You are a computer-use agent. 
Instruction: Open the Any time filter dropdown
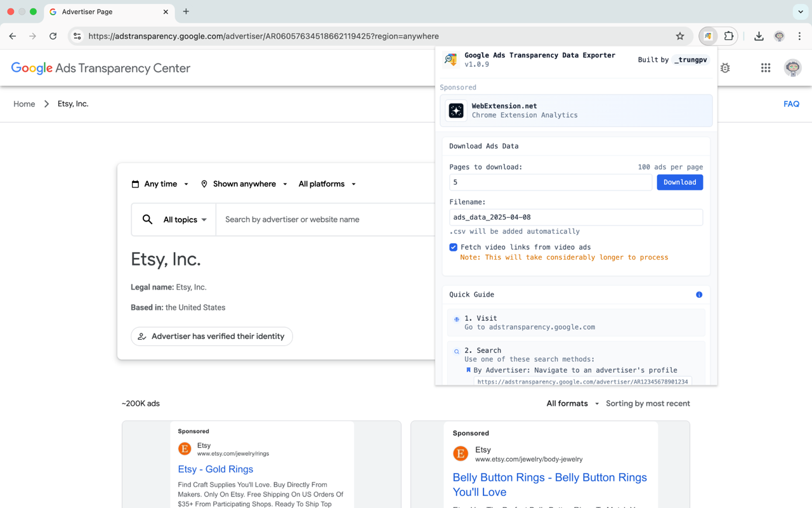pos(159,184)
